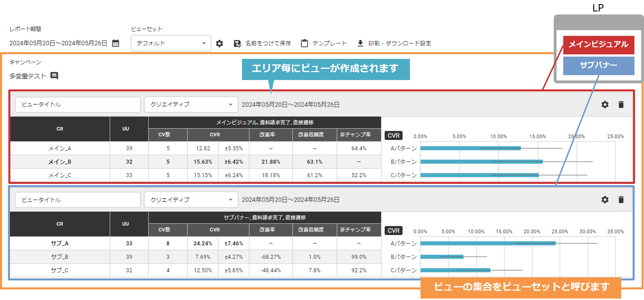The height and width of the screenshot is (300, 644).
Task: Click the print/download arrow icon
Action: (360, 43)
